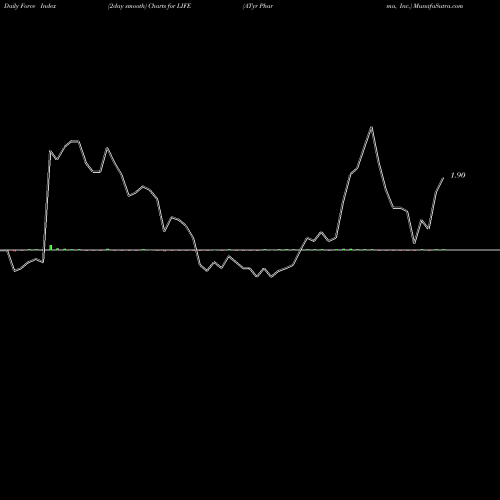
Task: Click the tall green volume bar on the zero line
Action: (x=51, y=247)
